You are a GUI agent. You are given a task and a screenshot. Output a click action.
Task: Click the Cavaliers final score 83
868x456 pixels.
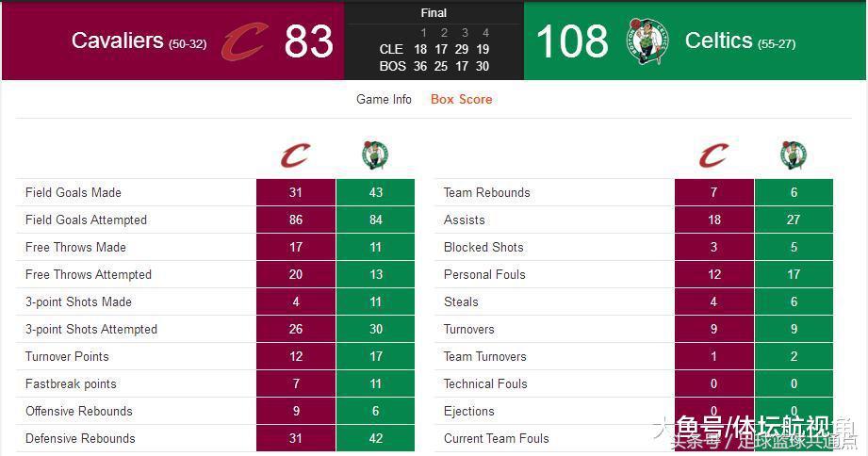tap(308, 41)
